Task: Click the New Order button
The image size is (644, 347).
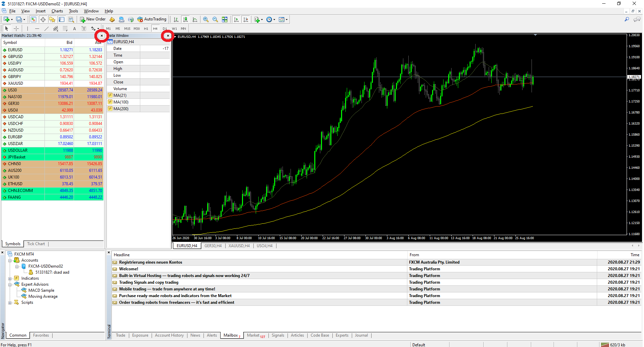Action: tap(93, 19)
